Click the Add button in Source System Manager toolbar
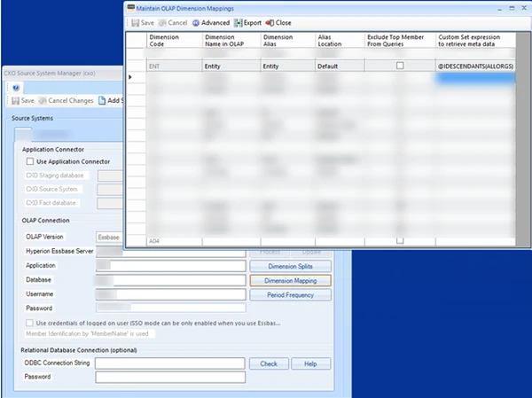Image resolution: width=532 pixels, height=398 pixels. (110, 100)
